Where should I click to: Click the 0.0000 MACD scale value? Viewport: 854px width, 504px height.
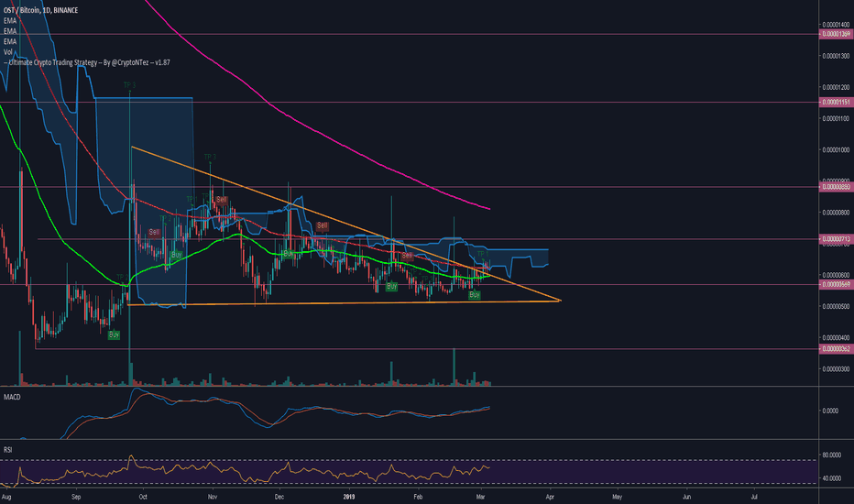830,411
